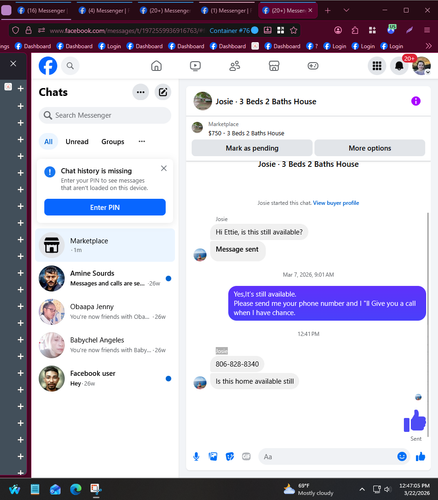Close the sidebar panel with X
The width and height of the screenshot is (438, 500).
point(13,63)
